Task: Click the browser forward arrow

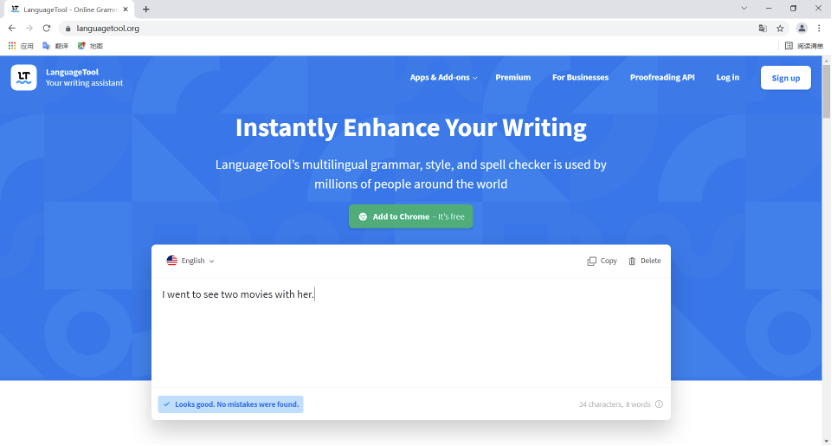Action: 29,28
